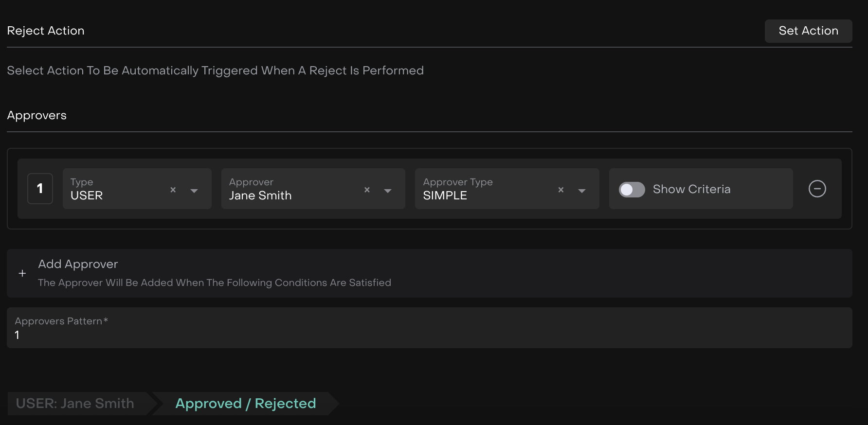The width and height of the screenshot is (868, 425).
Task: Clear the selected approver Jane Smith
Action: tap(367, 190)
